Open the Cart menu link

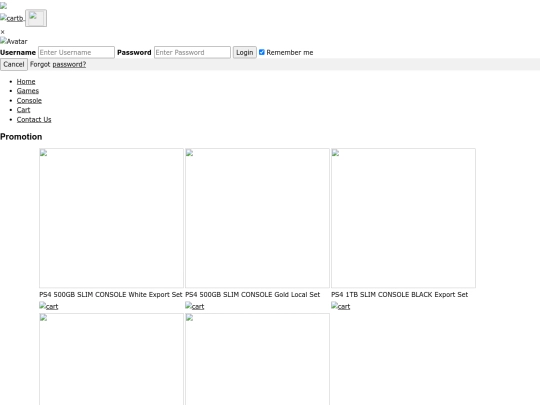click(23, 110)
